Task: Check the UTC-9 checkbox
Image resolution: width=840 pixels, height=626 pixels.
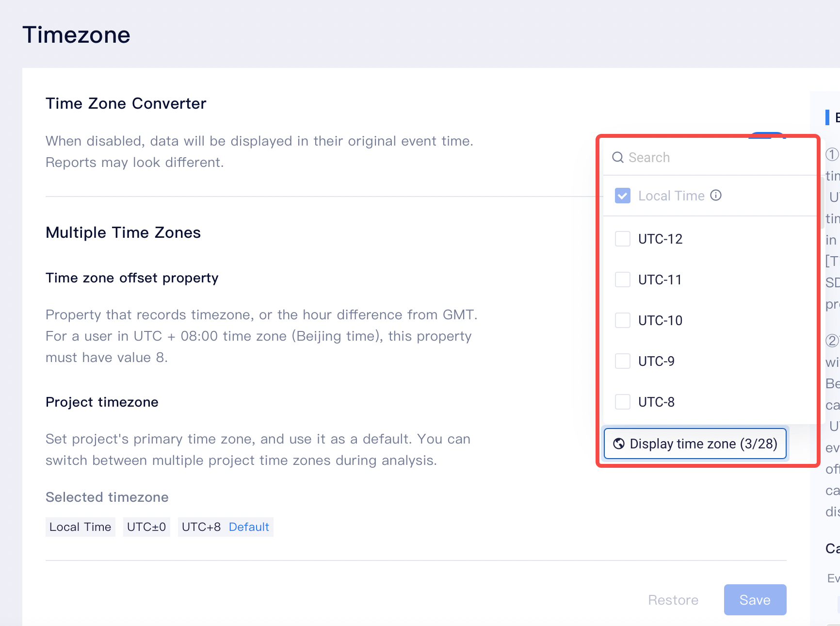Action: pyautogui.click(x=622, y=361)
